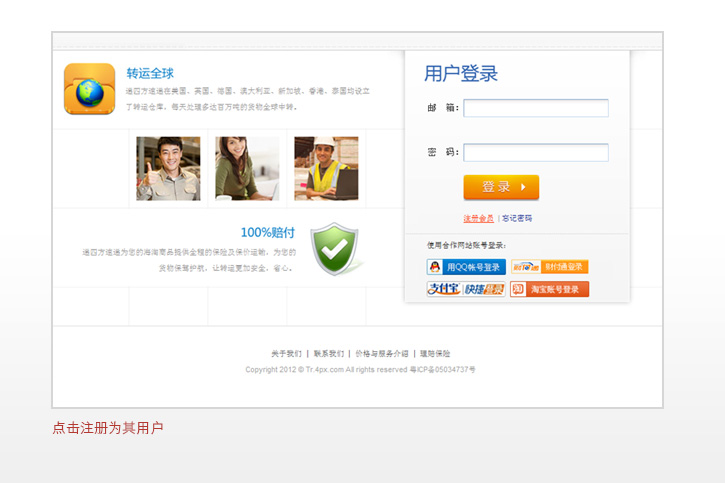Focus the 密码 password input field
This screenshot has width=725, height=483.
pyautogui.click(x=536, y=153)
